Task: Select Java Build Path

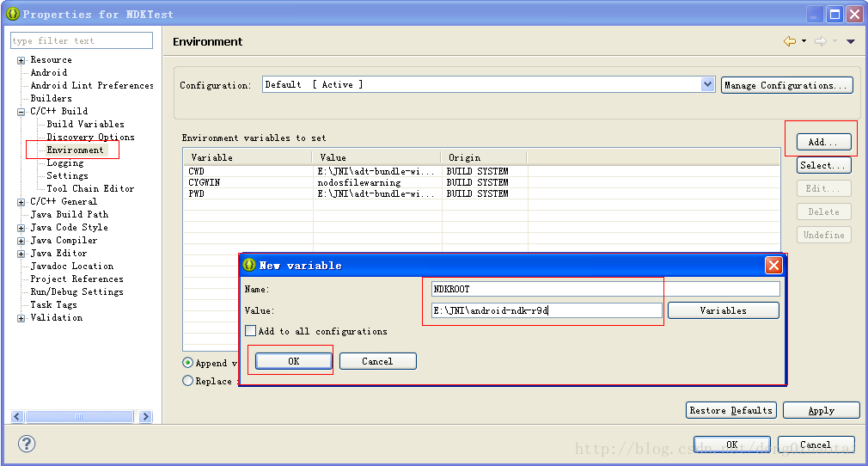Action: (70, 214)
